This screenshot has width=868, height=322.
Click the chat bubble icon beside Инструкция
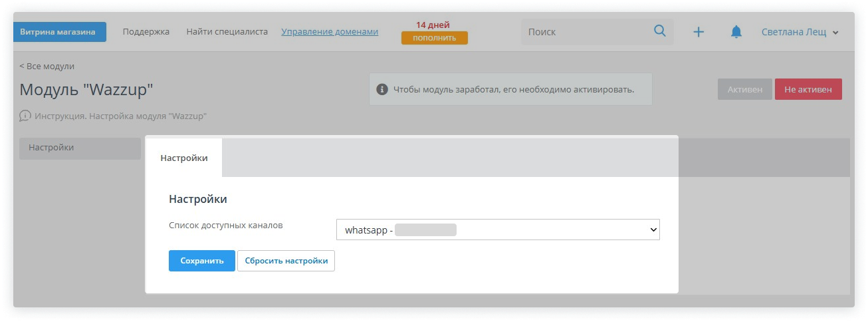point(25,116)
